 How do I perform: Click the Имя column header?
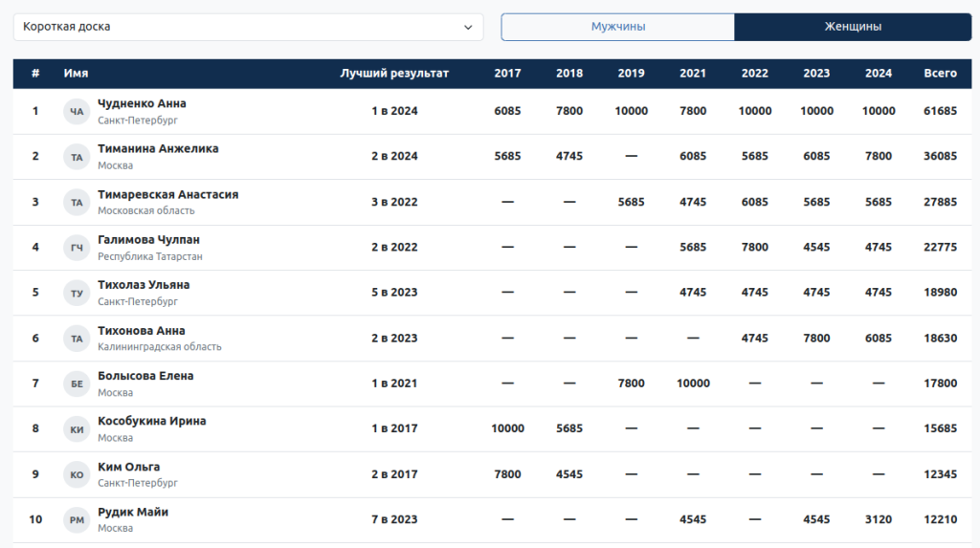[x=76, y=74]
